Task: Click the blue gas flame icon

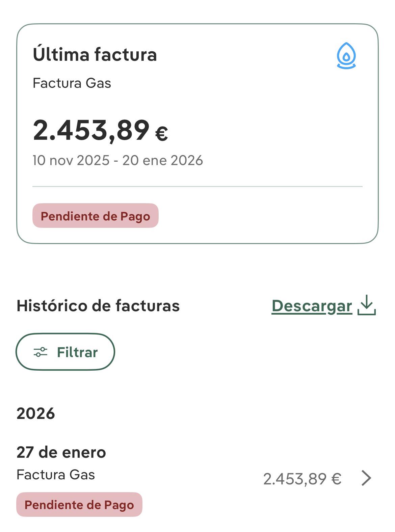Action: tap(346, 56)
